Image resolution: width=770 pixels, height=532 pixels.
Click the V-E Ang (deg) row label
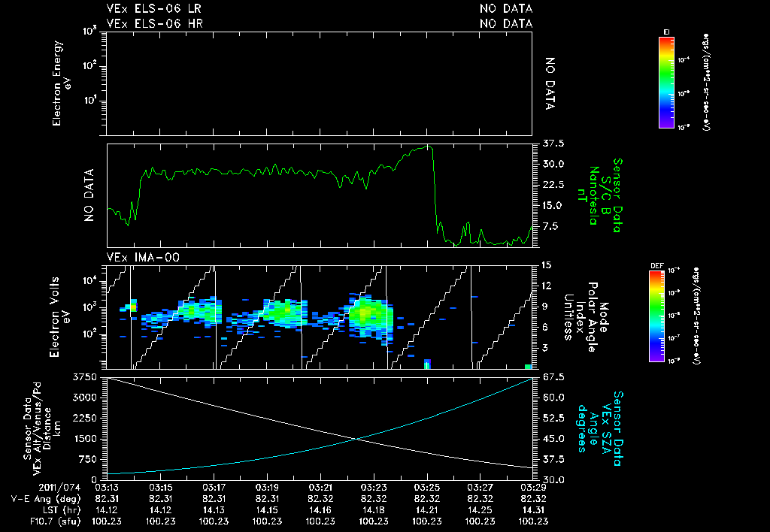pos(45,499)
